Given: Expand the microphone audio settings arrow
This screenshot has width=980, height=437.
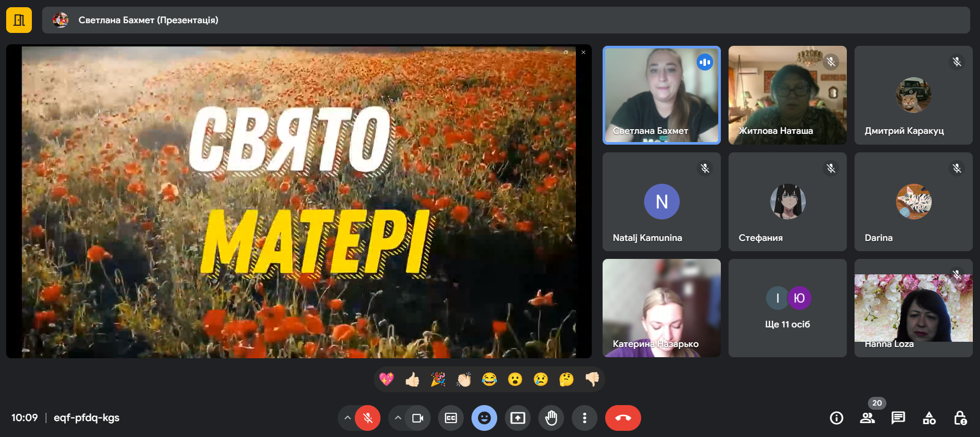Looking at the screenshot, I should [348, 418].
